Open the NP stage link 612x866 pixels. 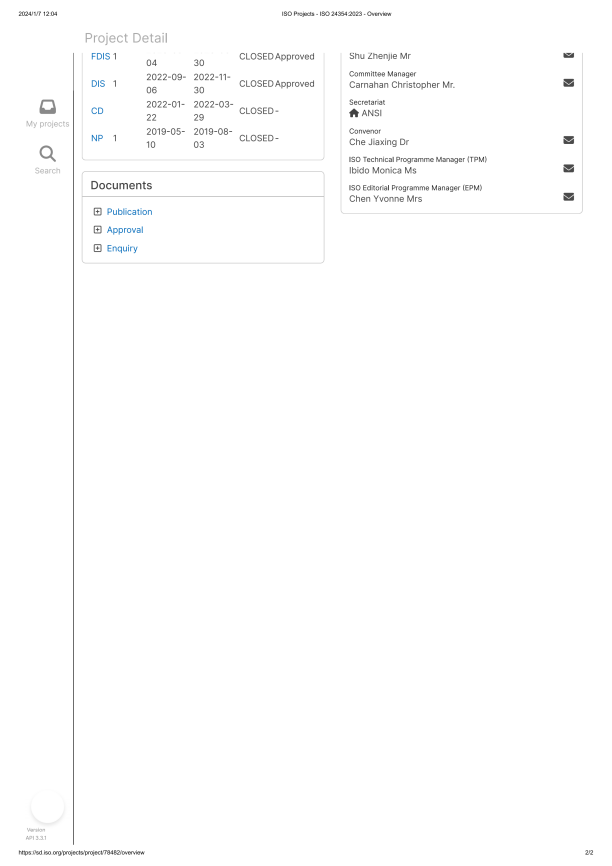click(x=97, y=138)
